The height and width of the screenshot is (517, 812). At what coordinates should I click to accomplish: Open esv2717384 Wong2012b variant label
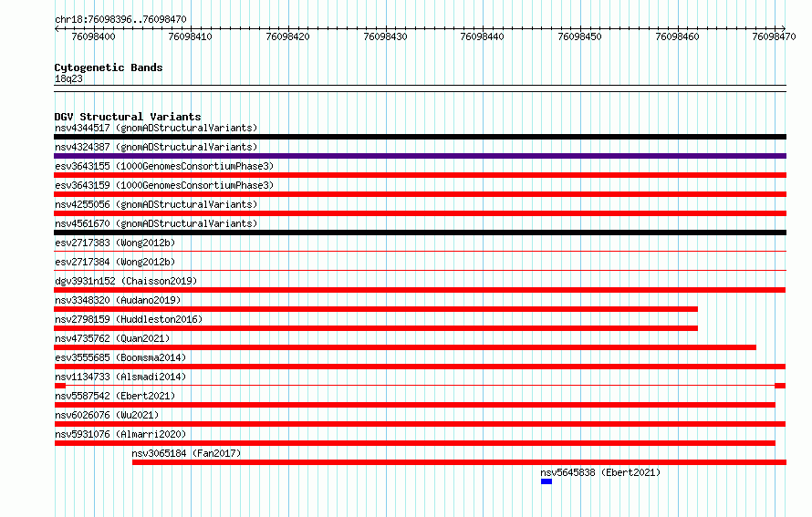115,262
